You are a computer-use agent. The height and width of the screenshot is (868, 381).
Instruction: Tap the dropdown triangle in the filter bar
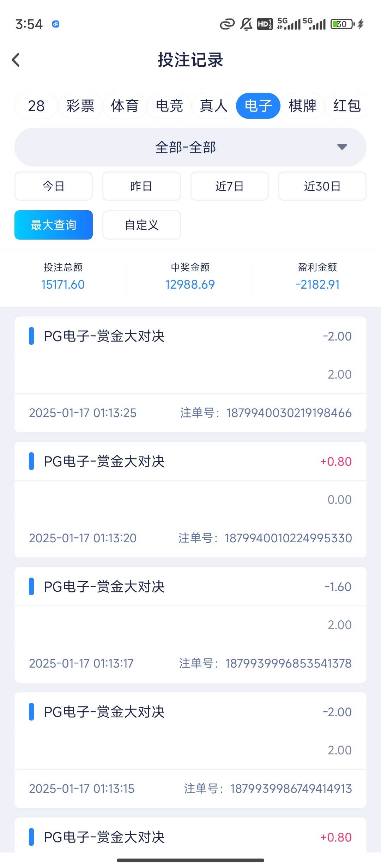pyautogui.click(x=342, y=147)
